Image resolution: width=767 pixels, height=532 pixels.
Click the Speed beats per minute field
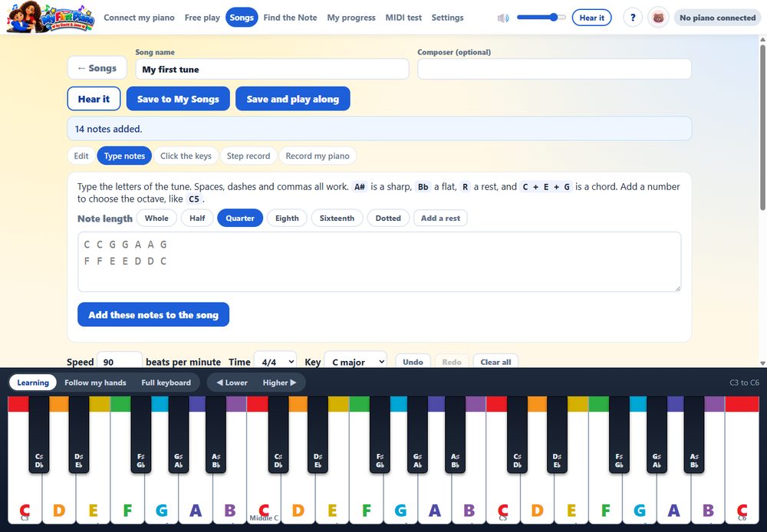point(120,362)
